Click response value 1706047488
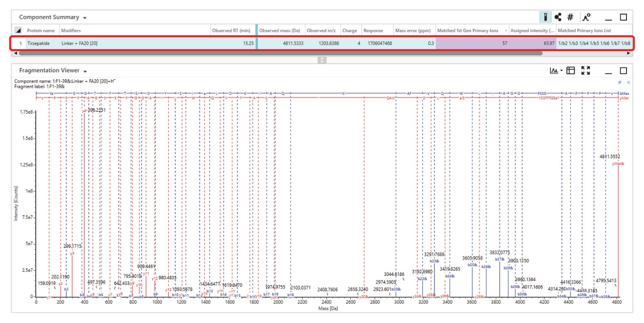644x323 pixels. coord(380,43)
